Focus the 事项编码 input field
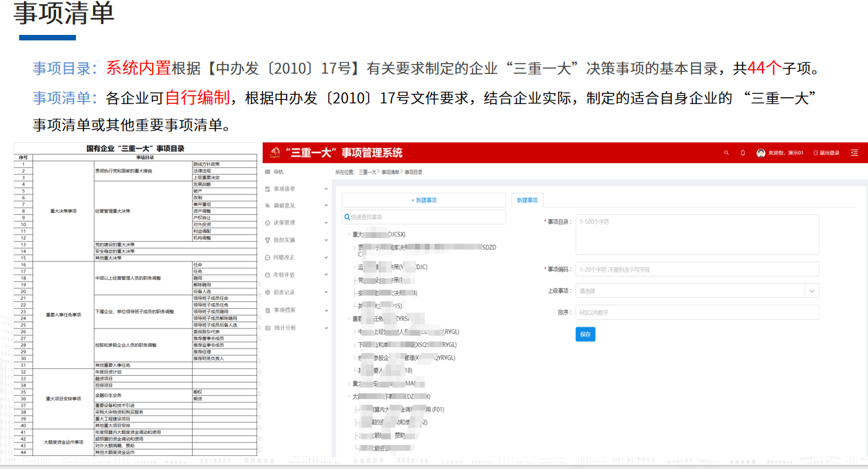The width and height of the screenshot is (868, 469). point(697,269)
